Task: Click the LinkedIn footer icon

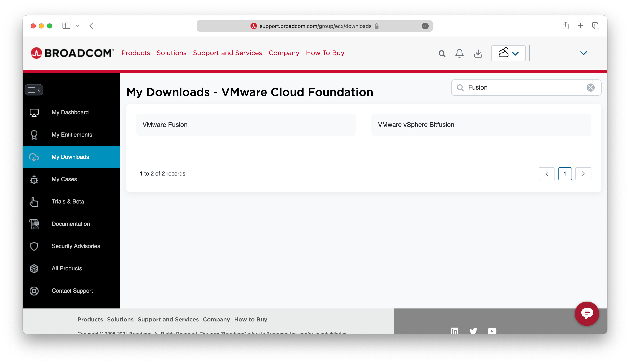Action: pyautogui.click(x=454, y=331)
